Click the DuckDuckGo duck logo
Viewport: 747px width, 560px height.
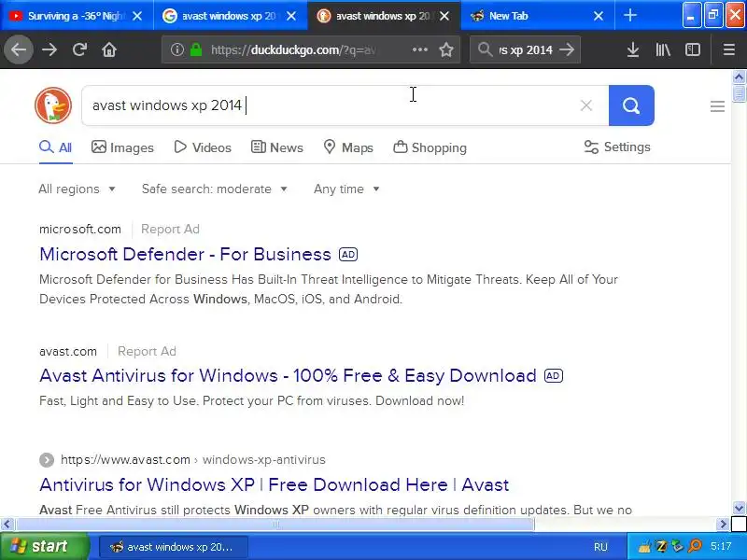point(53,105)
